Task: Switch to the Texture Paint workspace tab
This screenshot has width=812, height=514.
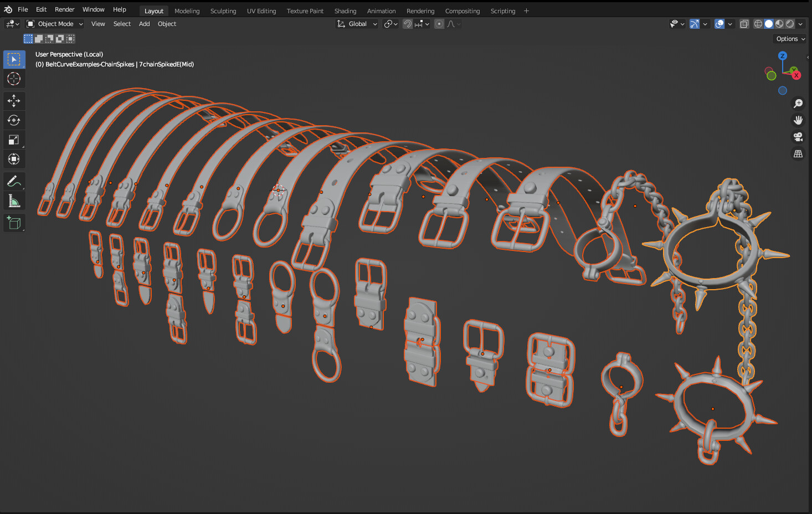Action: click(x=305, y=11)
